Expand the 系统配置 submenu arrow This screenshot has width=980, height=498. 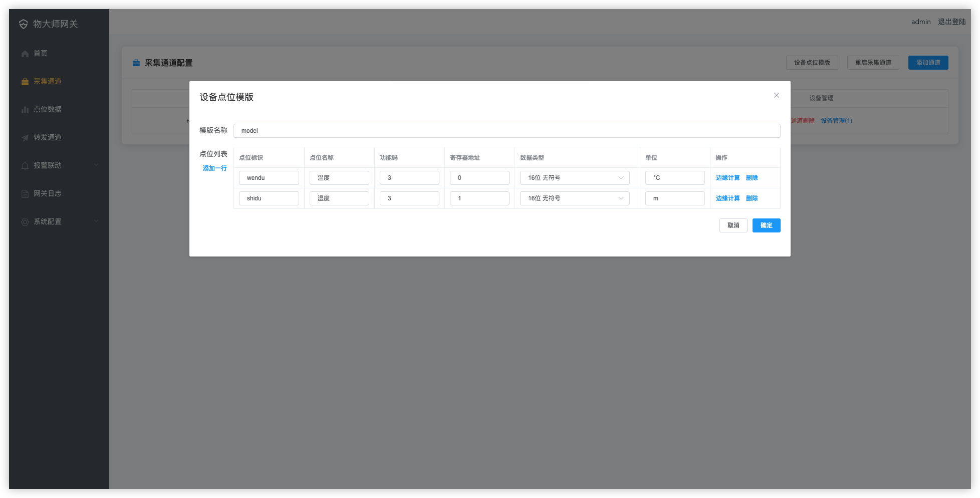(x=96, y=221)
